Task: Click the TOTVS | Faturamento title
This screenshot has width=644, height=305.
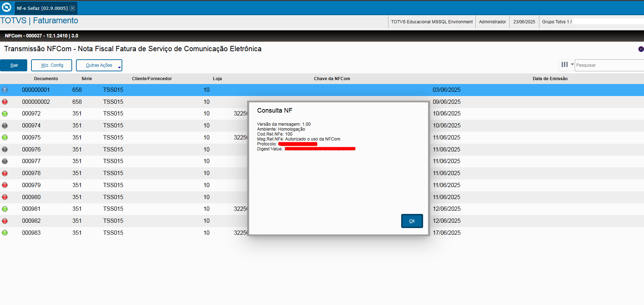Action: click(x=39, y=20)
